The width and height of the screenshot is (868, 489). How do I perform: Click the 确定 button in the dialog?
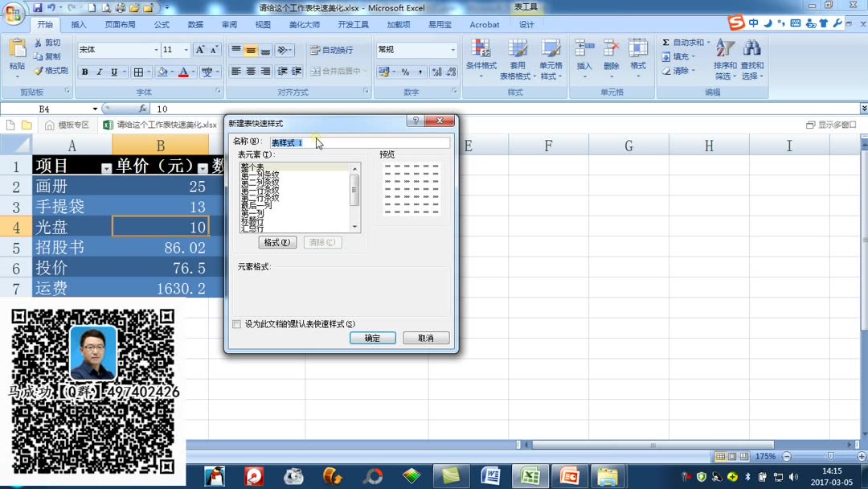pyautogui.click(x=372, y=338)
